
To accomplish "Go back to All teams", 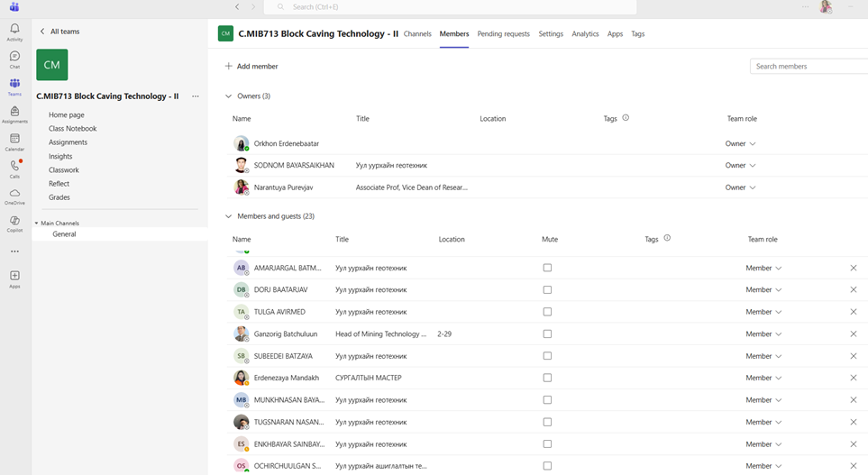I will (59, 32).
